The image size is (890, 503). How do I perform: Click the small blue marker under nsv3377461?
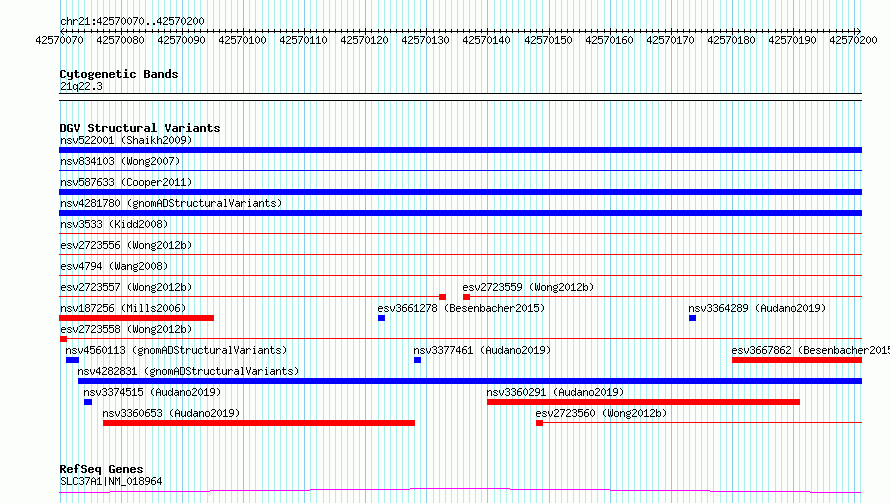click(417, 360)
